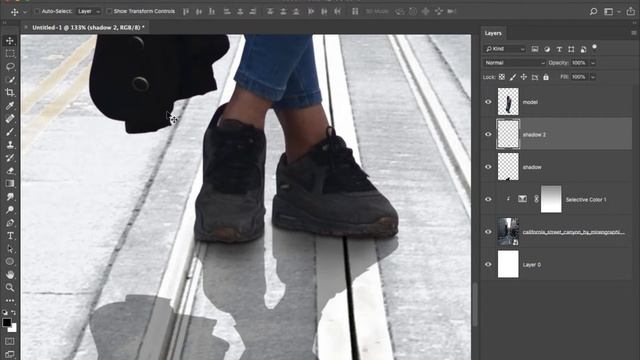The height and width of the screenshot is (360, 640).
Task: Lock all with the padlock icon
Action: (x=546, y=77)
